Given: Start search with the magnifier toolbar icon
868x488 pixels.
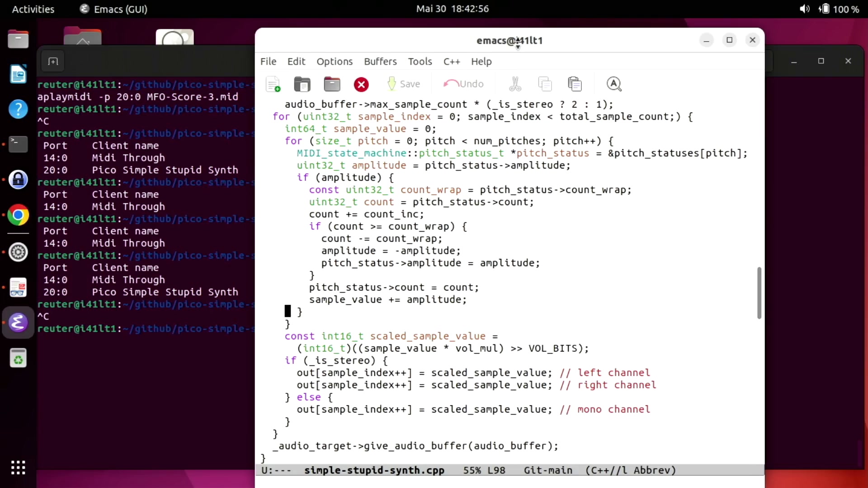Looking at the screenshot, I should pyautogui.click(x=613, y=84).
